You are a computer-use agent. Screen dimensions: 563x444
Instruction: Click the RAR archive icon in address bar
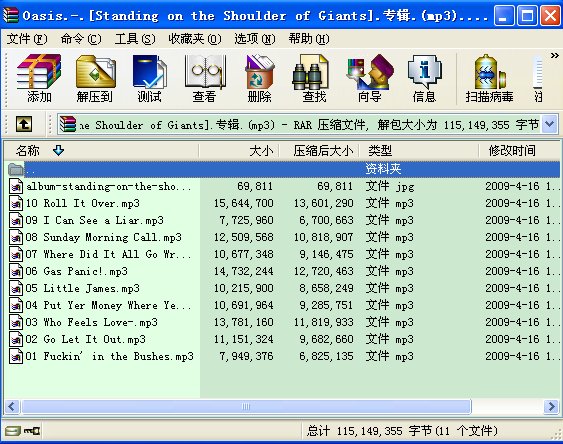68,125
